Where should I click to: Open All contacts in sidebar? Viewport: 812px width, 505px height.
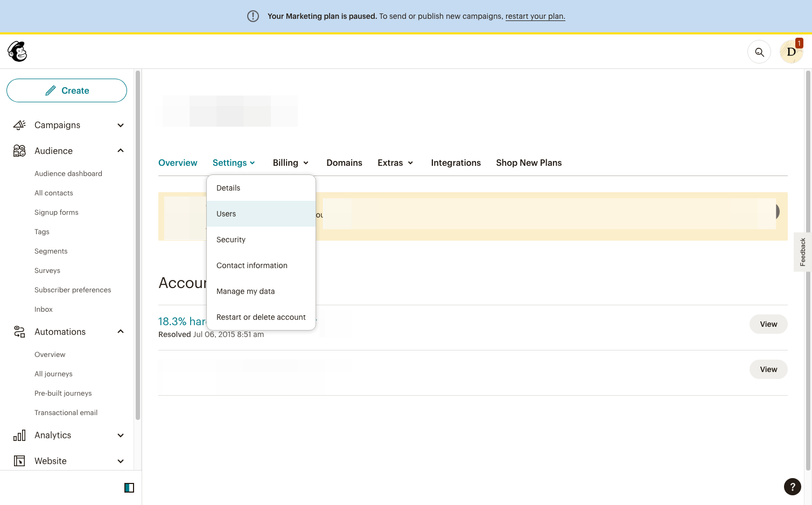coord(54,193)
